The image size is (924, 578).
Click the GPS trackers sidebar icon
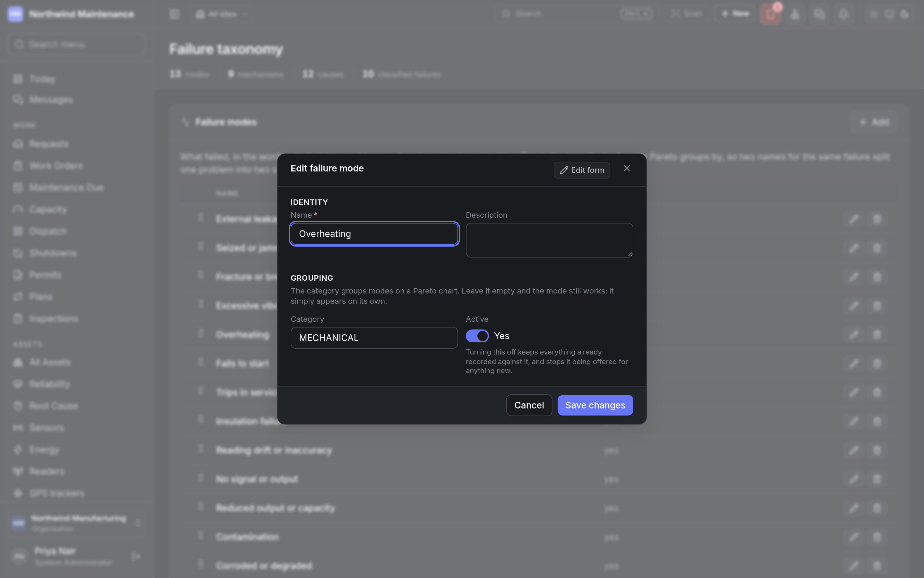[x=18, y=493]
